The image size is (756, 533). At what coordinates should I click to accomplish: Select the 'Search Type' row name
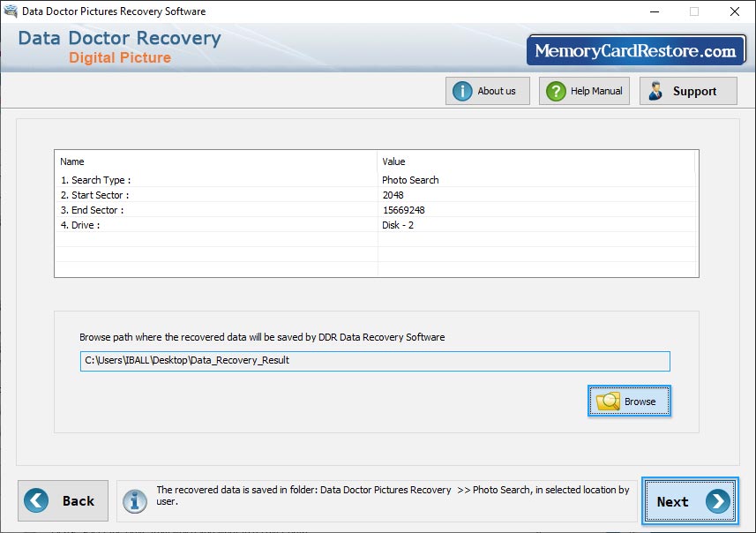[95, 180]
